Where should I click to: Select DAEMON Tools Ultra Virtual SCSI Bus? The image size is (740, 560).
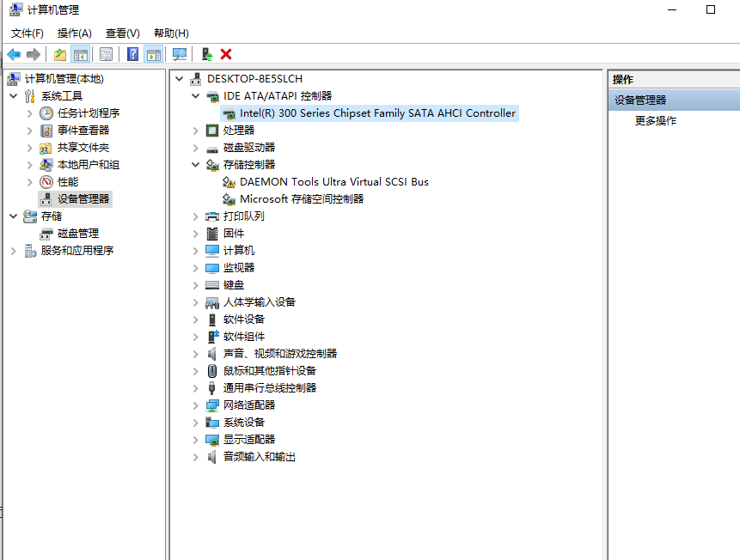pyautogui.click(x=333, y=182)
